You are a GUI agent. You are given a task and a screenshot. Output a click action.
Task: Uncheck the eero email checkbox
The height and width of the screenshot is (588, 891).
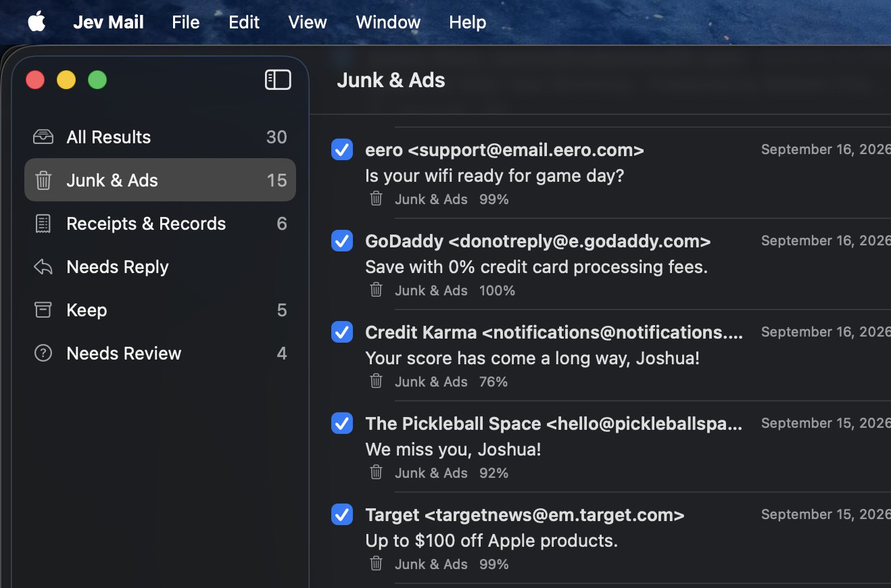point(342,149)
